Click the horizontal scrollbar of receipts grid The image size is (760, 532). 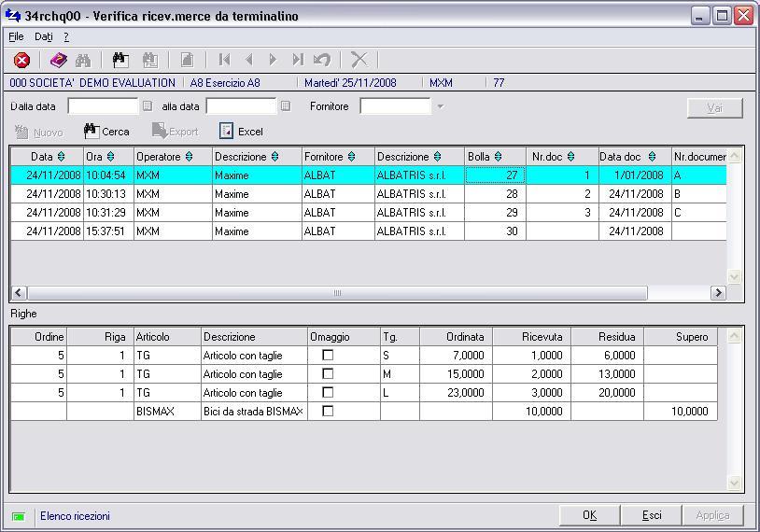pos(336,292)
